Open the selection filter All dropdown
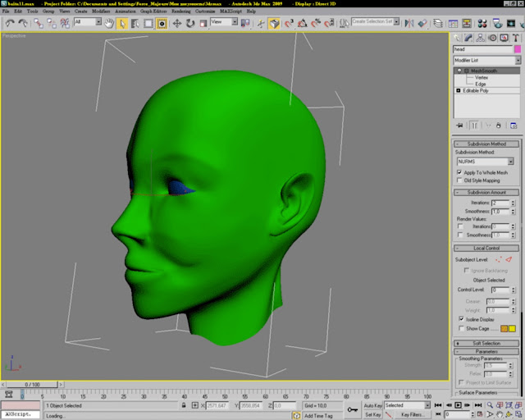Viewport: 525px width, 420px height. pyautogui.click(x=88, y=22)
